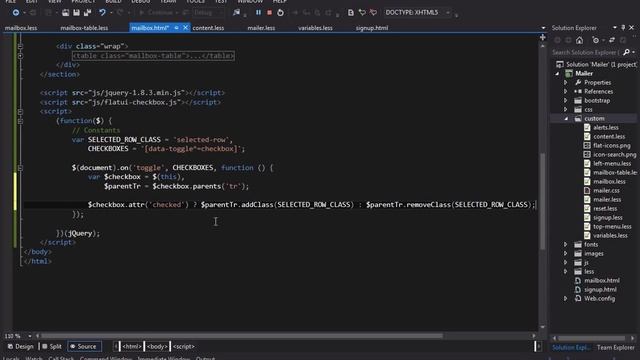Image resolution: width=640 pixels, height=360 pixels.
Task: Restart the debug session
Action: coord(280,13)
